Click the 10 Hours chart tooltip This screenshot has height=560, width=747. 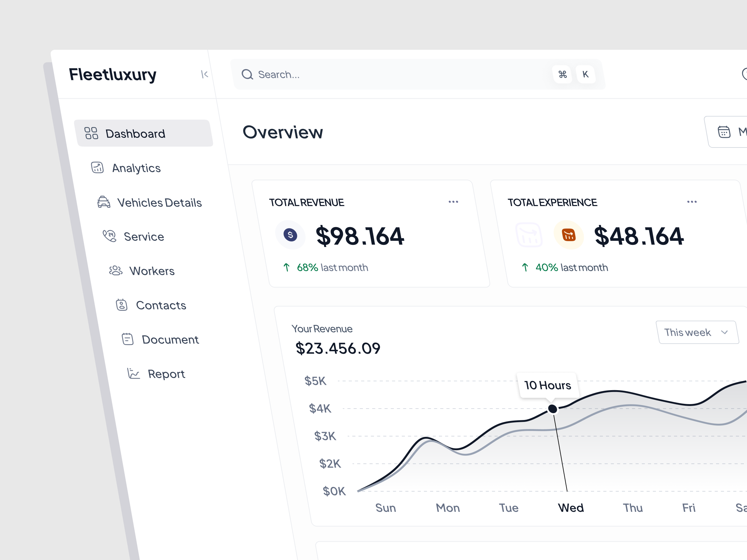pyautogui.click(x=548, y=385)
